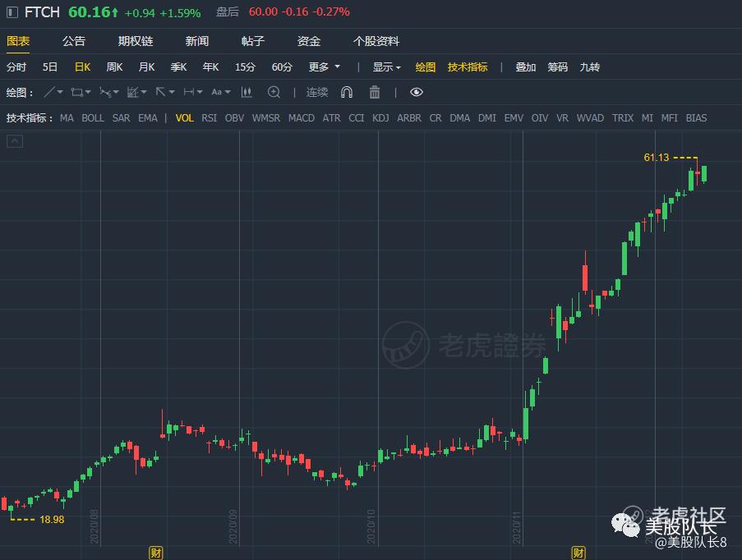This screenshot has width=742, height=560.
Task: Open the 公告 announcements tab
Action: (74, 41)
